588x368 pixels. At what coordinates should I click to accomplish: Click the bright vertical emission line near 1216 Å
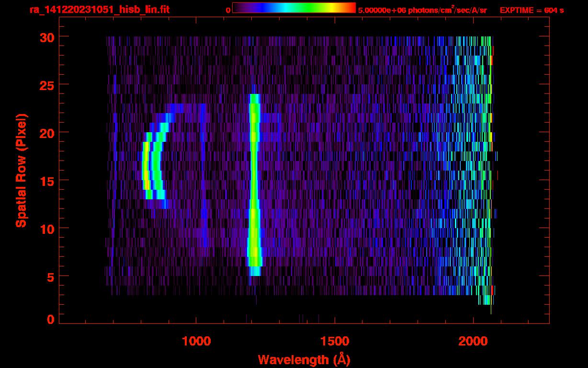click(254, 184)
